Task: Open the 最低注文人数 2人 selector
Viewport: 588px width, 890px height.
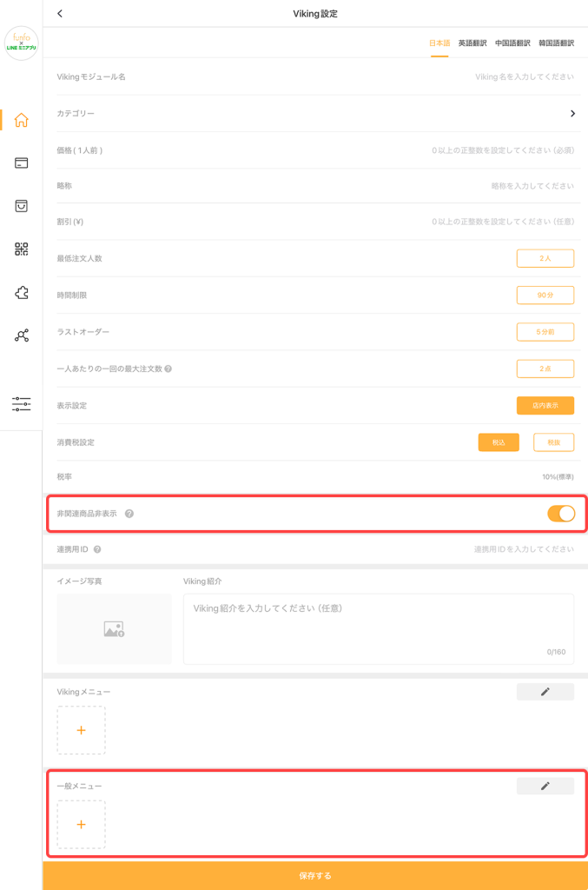Action: click(x=545, y=258)
